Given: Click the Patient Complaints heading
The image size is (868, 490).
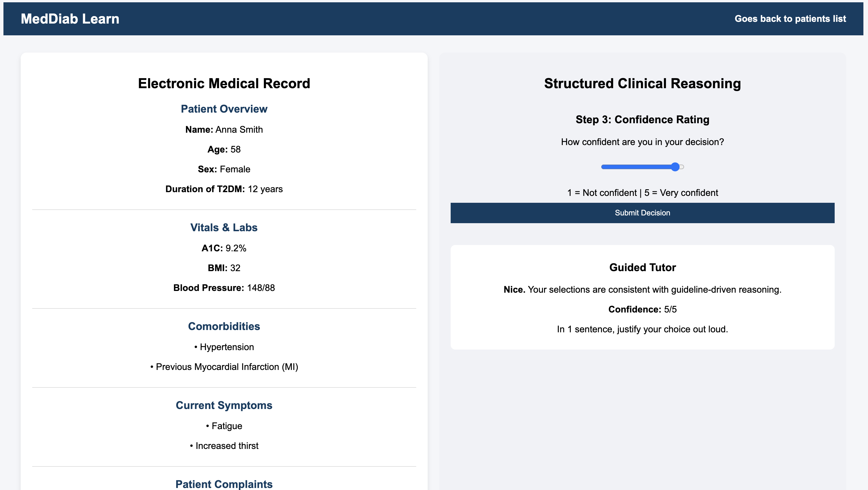Looking at the screenshot, I should [224, 484].
